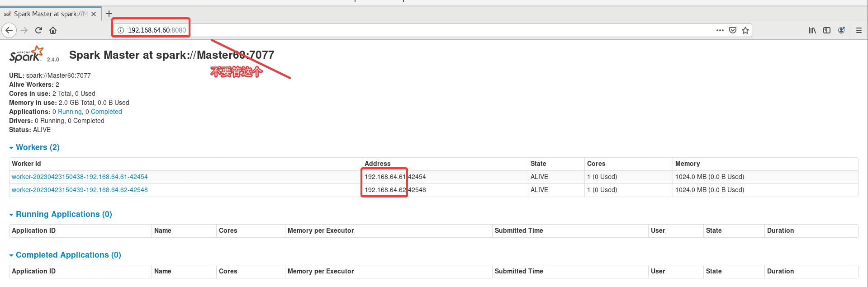Close the Spark Master tab

pyautogui.click(x=94, y=14)
